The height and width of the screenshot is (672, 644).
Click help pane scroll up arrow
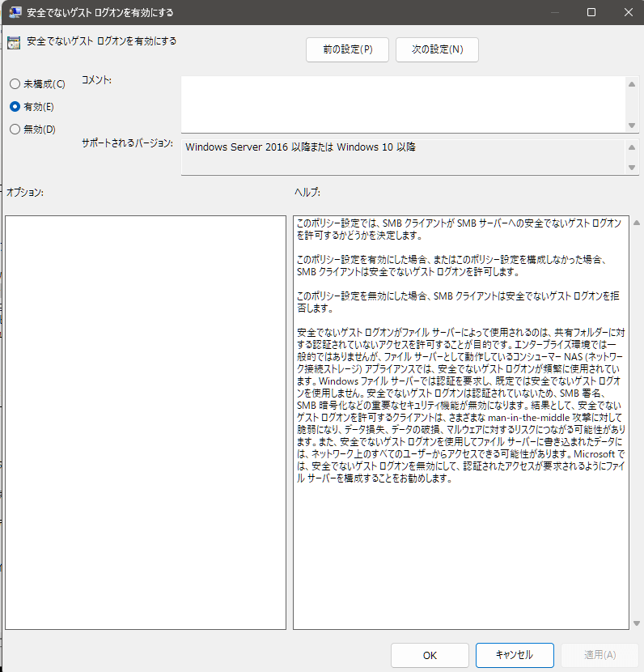click(x=636, y=223)
